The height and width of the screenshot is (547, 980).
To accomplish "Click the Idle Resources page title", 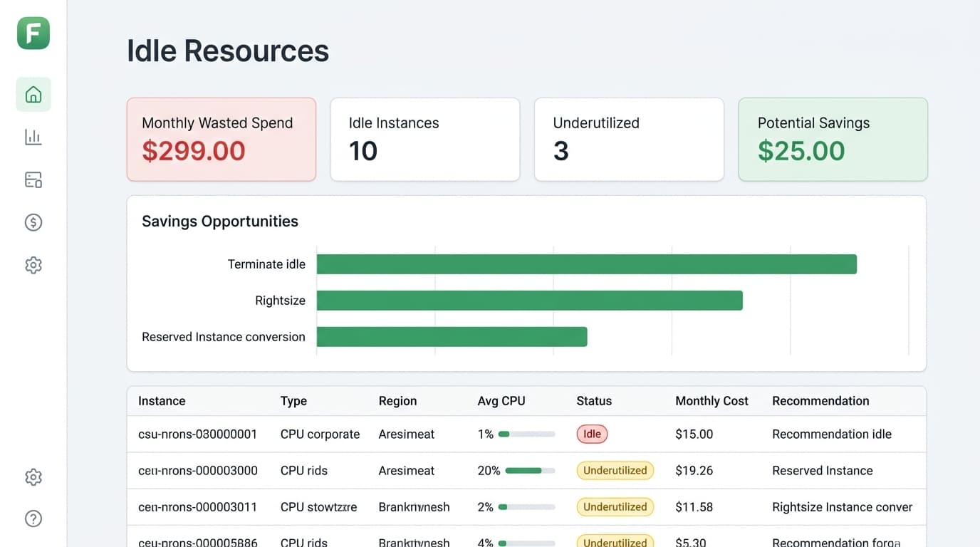I will 228,51.
